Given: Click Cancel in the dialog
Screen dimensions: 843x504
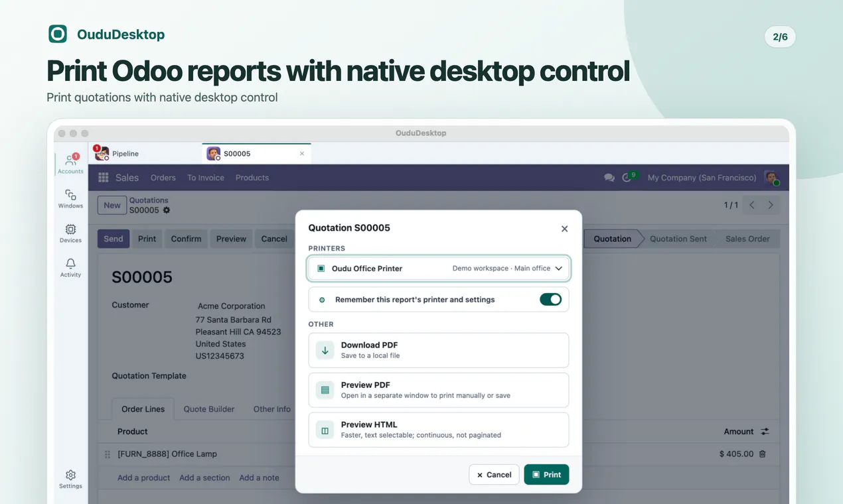Looking at the screenshot, I should [494, 474].
